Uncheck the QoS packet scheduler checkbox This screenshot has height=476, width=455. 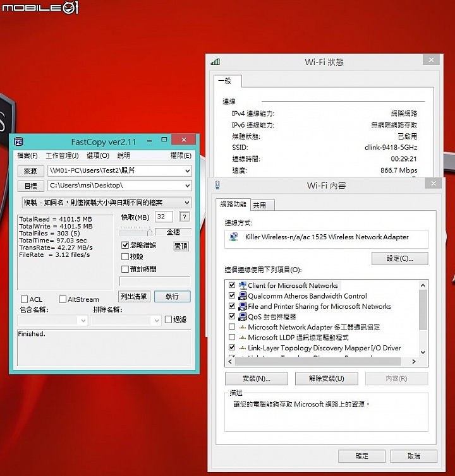point(232,316)
